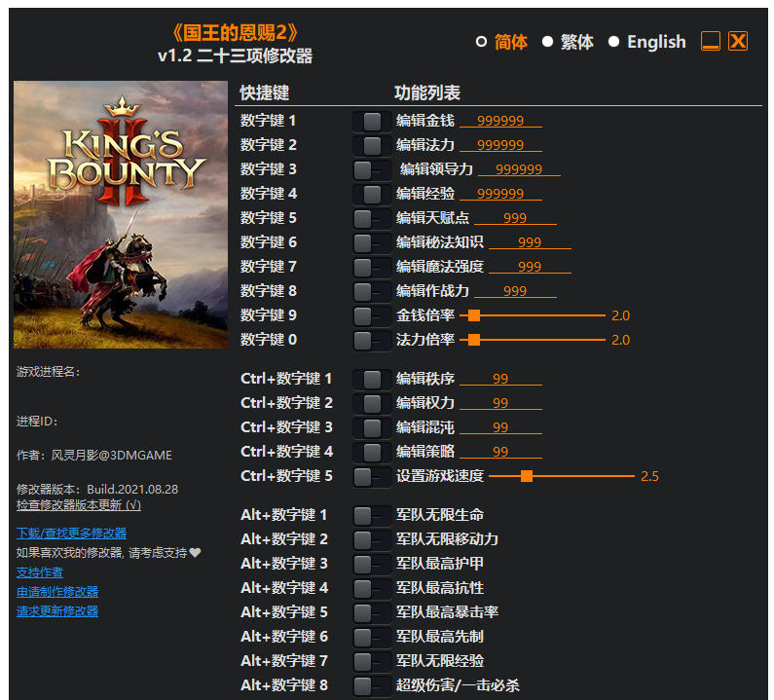Screen dimensions: 774x700
Task: Enable the 编辑天赋点 switch
Action: tap(372, 218)
